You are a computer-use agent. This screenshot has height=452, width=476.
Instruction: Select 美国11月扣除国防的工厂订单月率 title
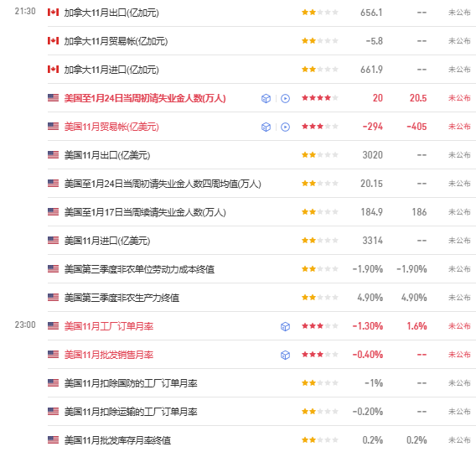[x=131, y=383]
